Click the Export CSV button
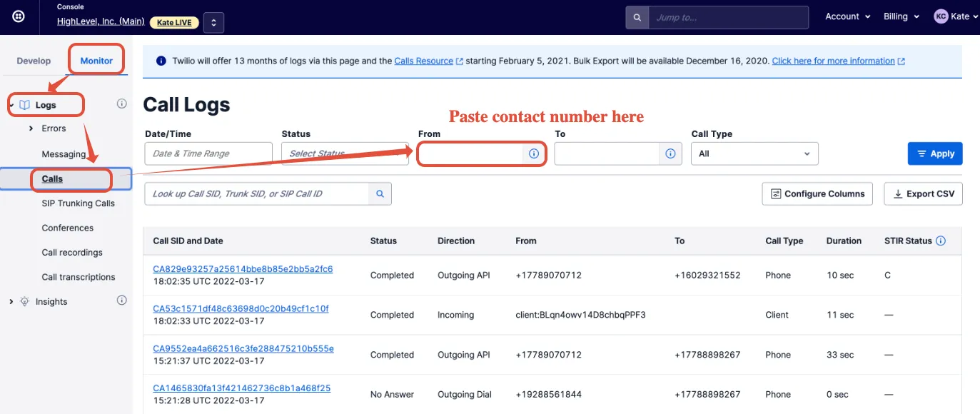The image size is (980, 414). point(924,193)
